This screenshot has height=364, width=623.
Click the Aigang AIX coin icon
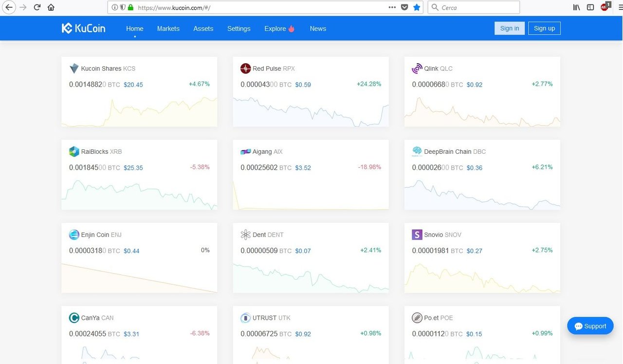245,152
